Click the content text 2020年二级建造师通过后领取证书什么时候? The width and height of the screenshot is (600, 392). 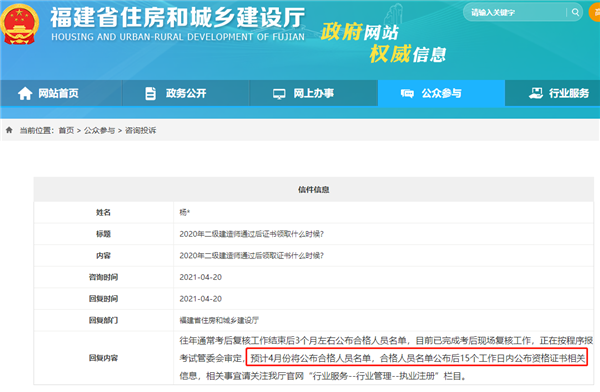[251, 256]
